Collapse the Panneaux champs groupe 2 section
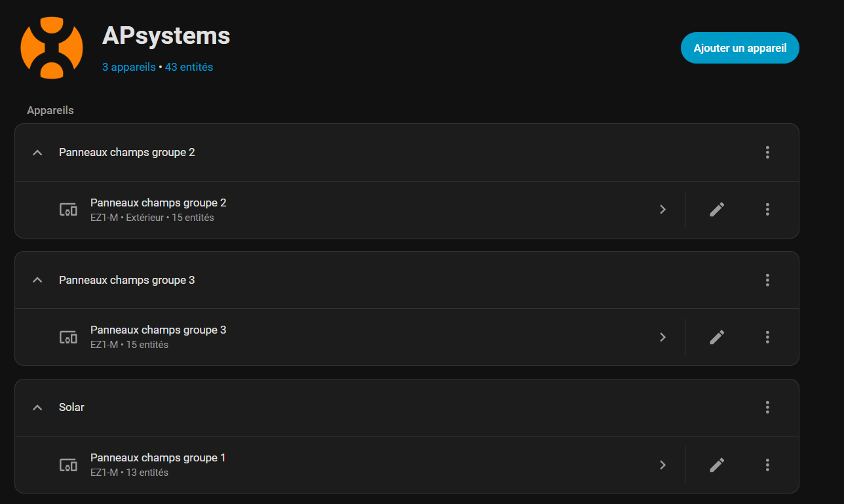The height and width of the screenshot is (504, 844). (37, 153)
